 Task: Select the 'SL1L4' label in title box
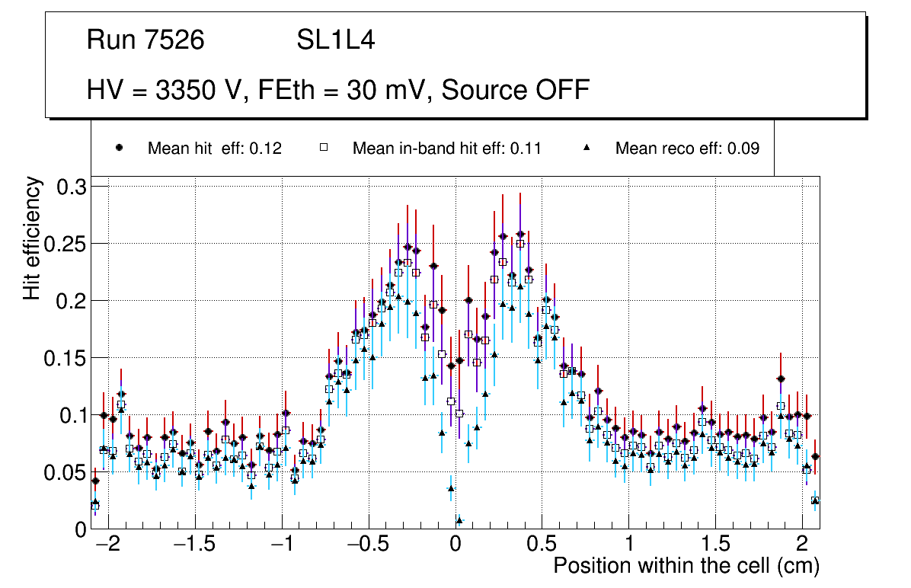pos(335,40)
